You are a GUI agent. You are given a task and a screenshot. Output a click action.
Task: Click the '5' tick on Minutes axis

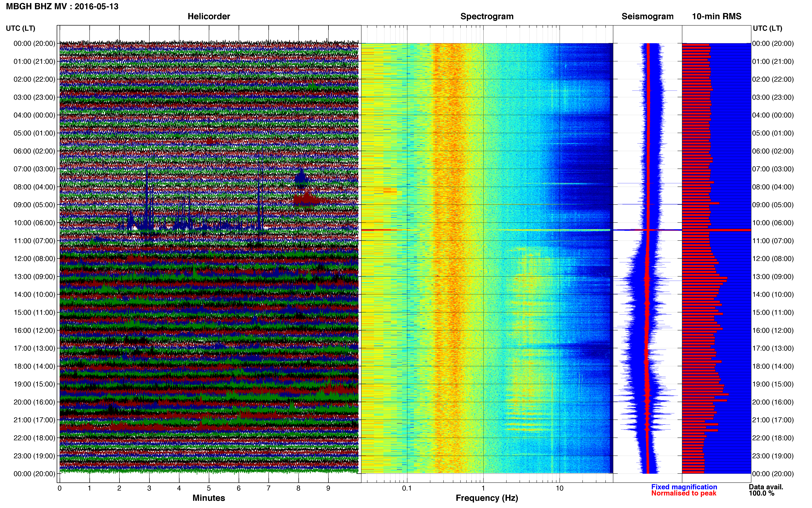[x=209, y=488]
